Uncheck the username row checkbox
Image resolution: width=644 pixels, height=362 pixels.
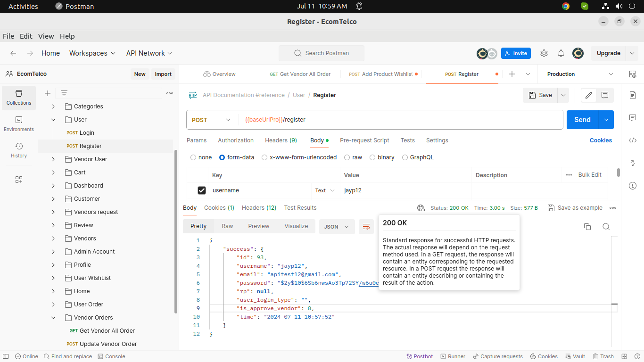[202, 190]
